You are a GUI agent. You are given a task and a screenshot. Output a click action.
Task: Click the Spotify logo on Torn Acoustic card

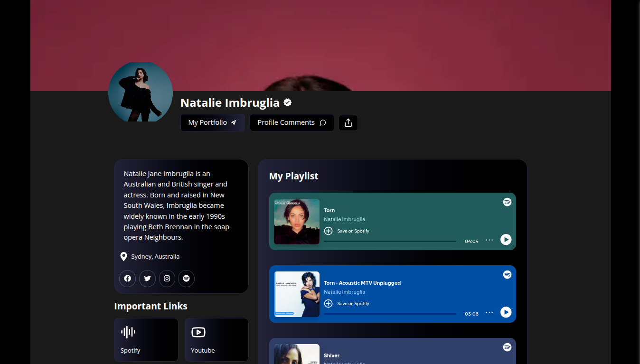pos(507,275)
